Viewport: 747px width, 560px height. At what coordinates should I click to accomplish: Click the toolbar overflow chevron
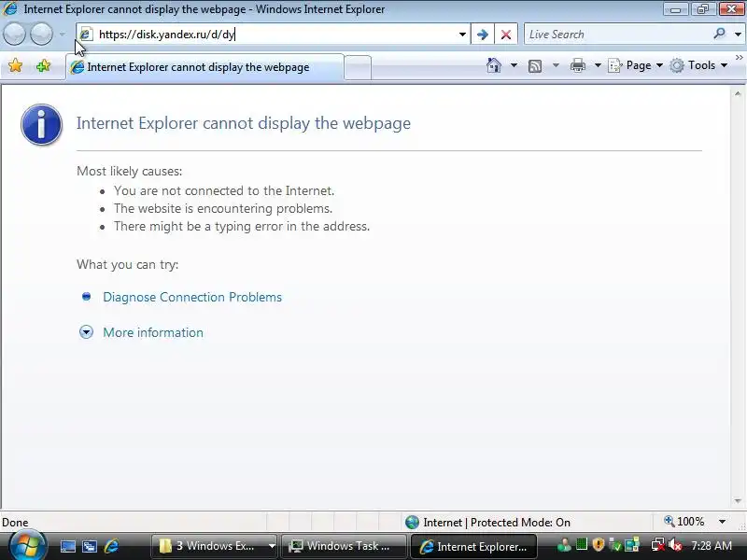(x=739, y=58)
